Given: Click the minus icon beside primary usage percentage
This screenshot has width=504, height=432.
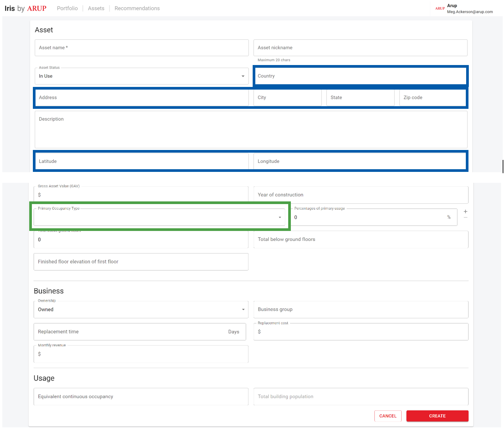Looking at the screenshot, I should click(465, 218).
